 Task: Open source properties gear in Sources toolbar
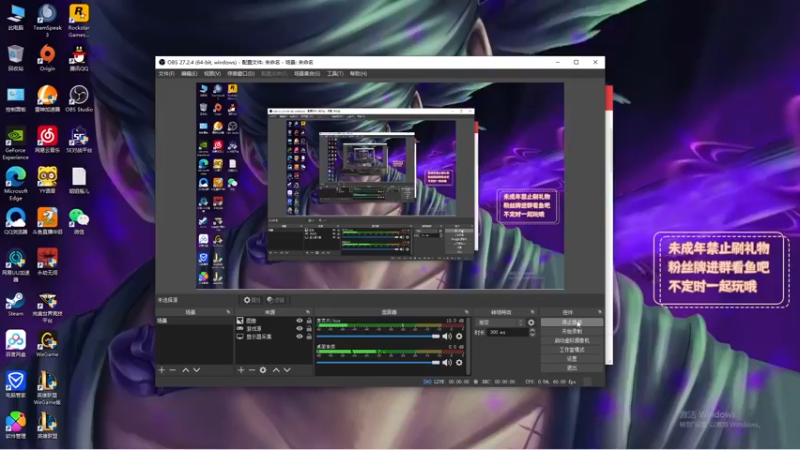point(263,370)
